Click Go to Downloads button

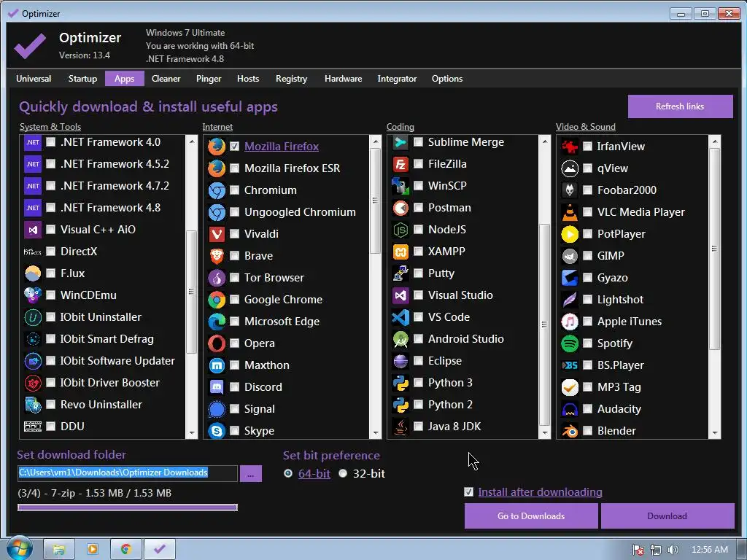click(531, 516)
